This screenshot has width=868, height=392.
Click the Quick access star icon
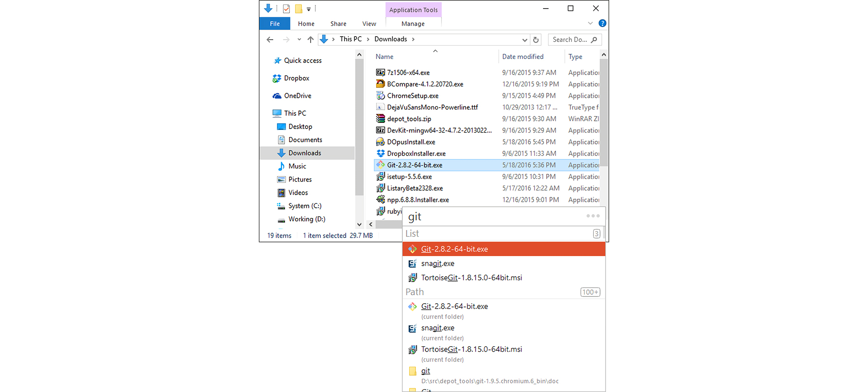coord(277,61)
